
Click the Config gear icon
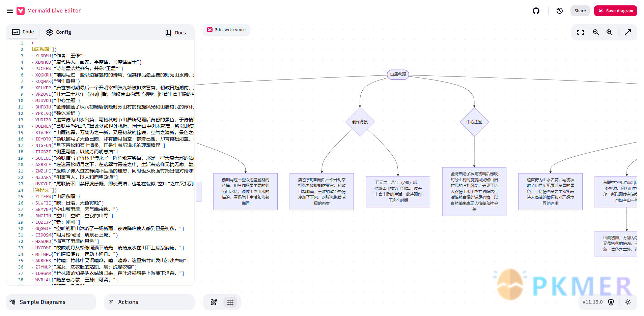coord(50,32)
